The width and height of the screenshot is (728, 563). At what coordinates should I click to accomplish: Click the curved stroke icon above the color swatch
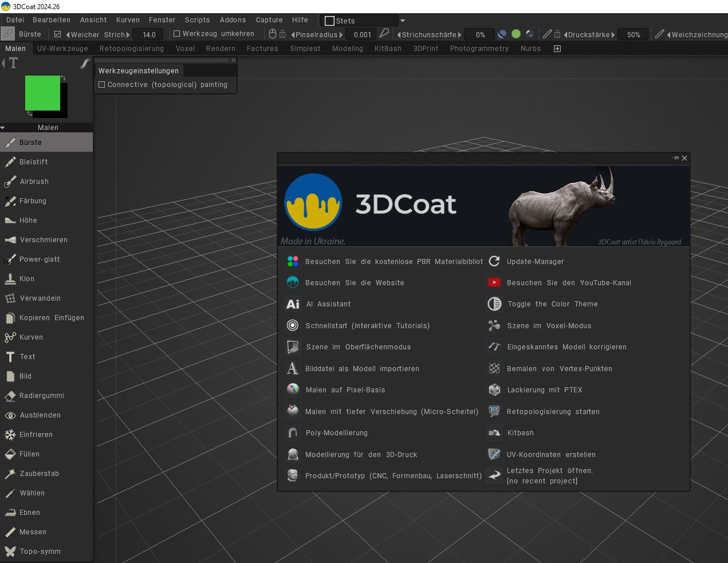(85, 64)
